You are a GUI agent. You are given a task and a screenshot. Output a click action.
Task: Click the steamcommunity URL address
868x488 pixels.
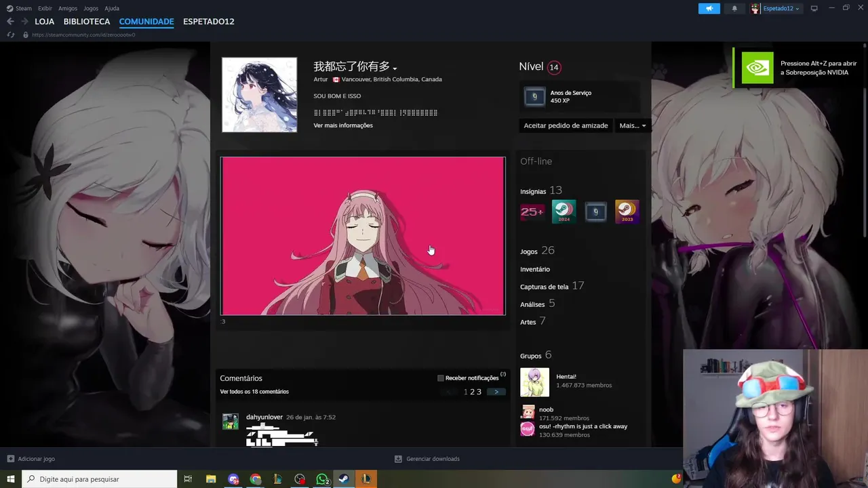click(x=83, y=35)
